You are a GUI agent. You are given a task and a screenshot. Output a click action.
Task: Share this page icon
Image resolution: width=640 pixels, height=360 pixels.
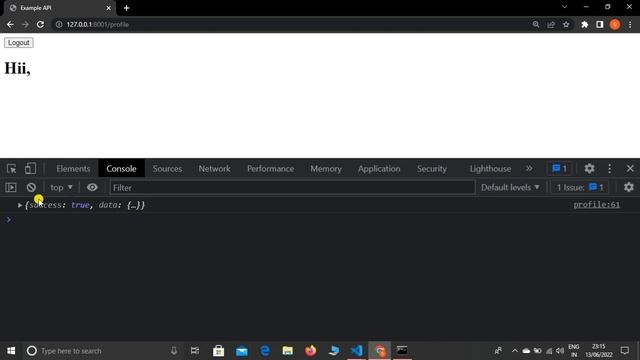point(551,24)
